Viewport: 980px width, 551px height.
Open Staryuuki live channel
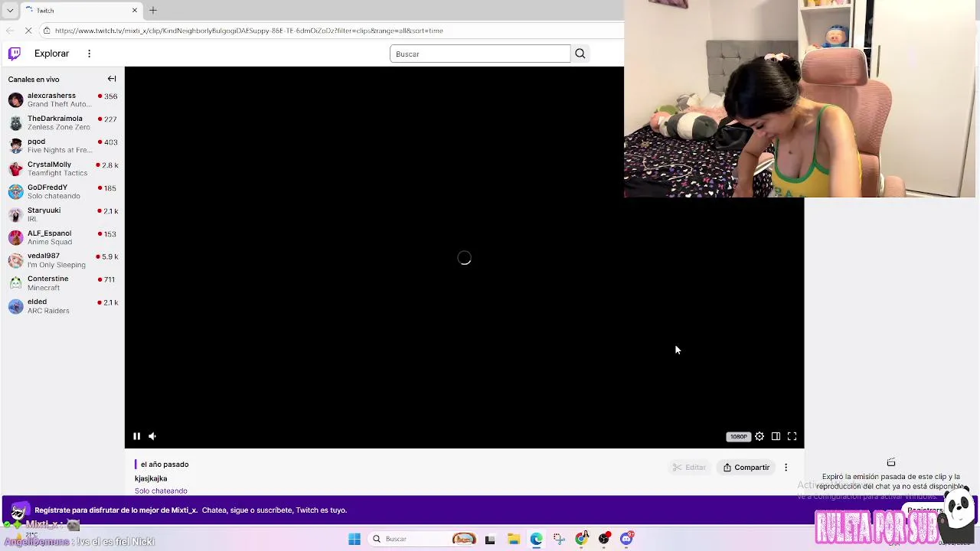63,214
